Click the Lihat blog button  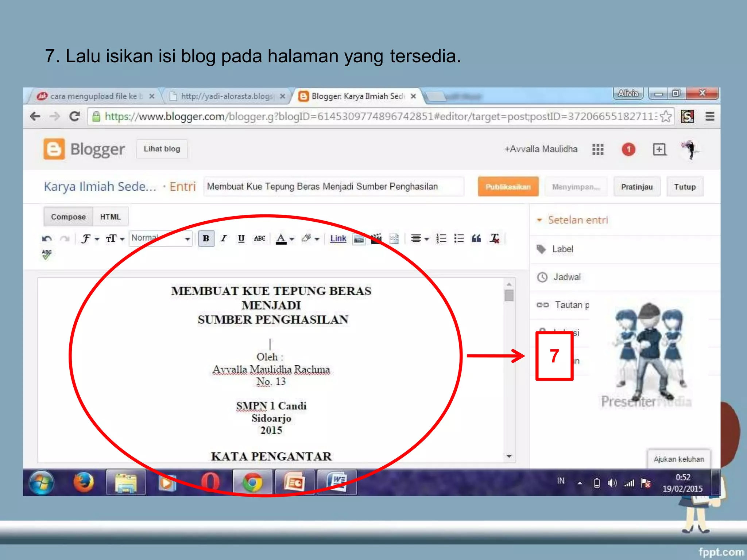tap(162, 149)
